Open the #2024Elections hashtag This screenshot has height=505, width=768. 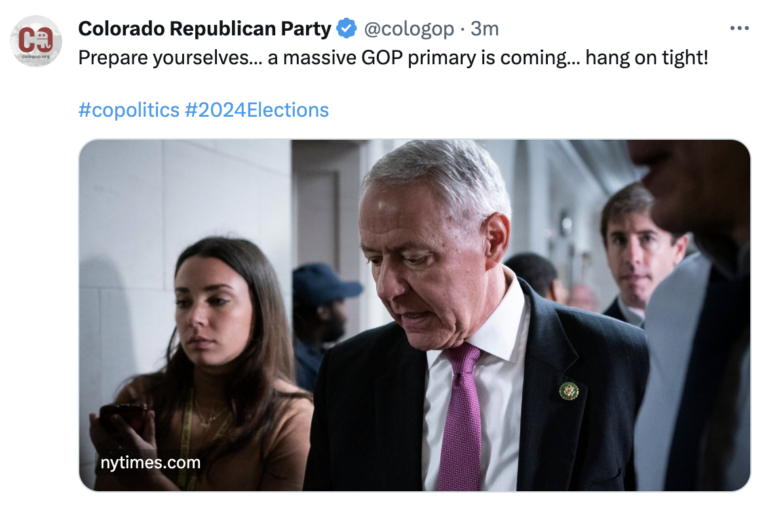pyautogui.click(x=256, y=109)
